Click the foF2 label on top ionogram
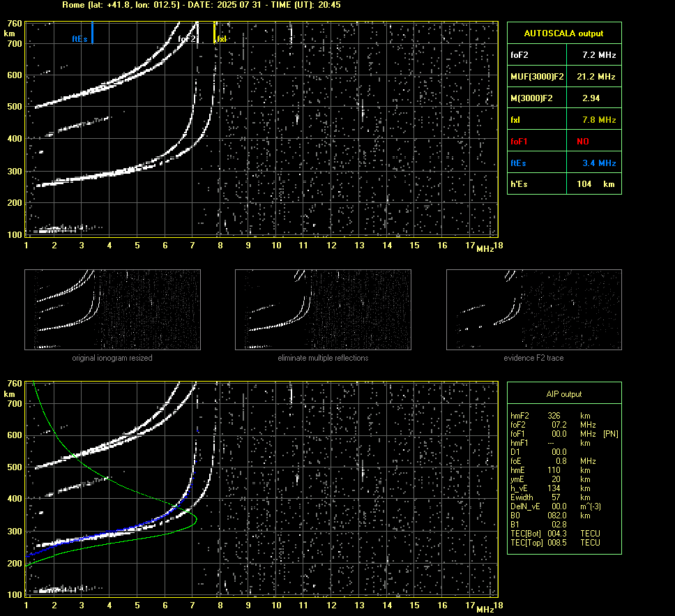This screenshot has height=616, width=675. (187, 39)
